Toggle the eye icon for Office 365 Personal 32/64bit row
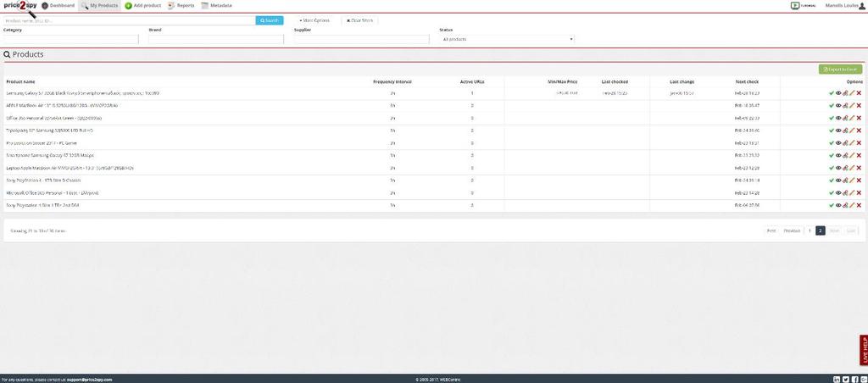The height and width of the screenshot is (383, 868). [x=838, y=118]
